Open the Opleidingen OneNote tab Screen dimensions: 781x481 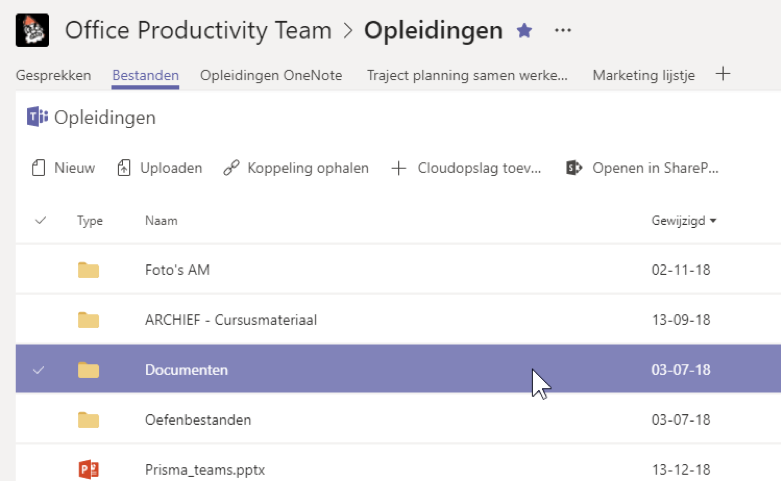pyautogui.click(x=271, y=75)
